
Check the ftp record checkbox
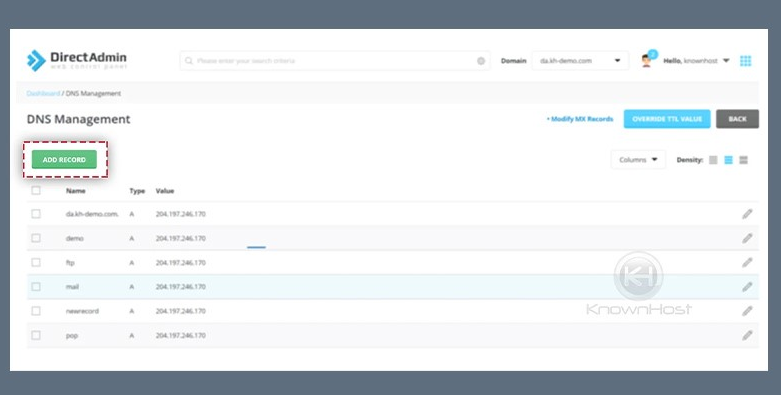36,262
